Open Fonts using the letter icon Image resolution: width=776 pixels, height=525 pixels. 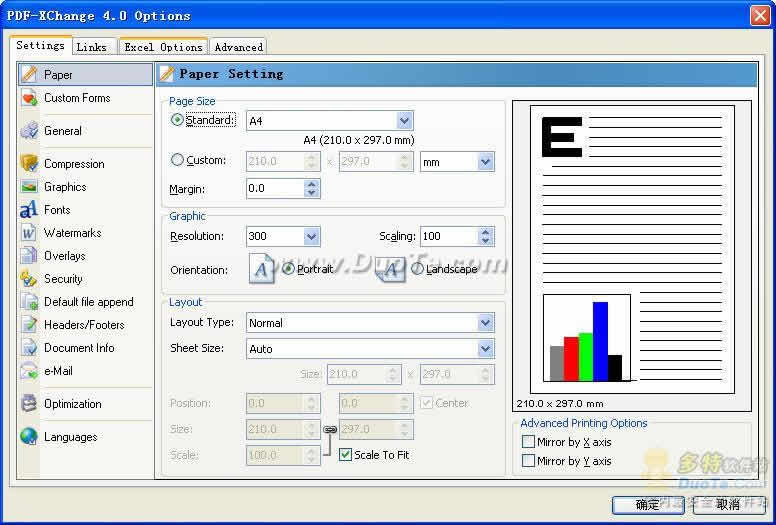click(x=29, y=210)
